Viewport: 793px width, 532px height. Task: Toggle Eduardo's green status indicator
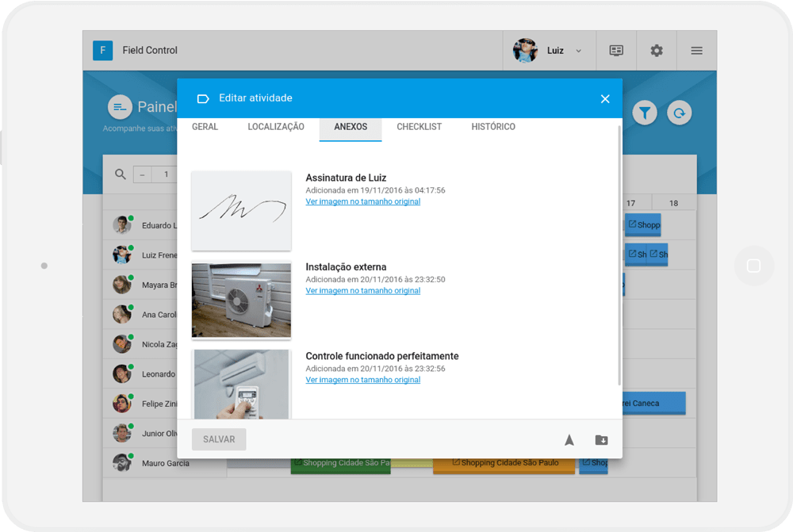(129, 217)
